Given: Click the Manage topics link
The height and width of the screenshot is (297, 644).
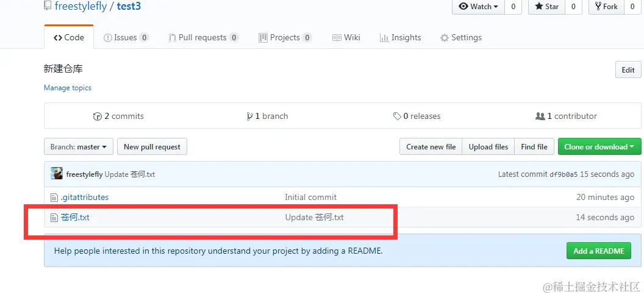Looking at the screenshot, I should (x=67, y=87).
